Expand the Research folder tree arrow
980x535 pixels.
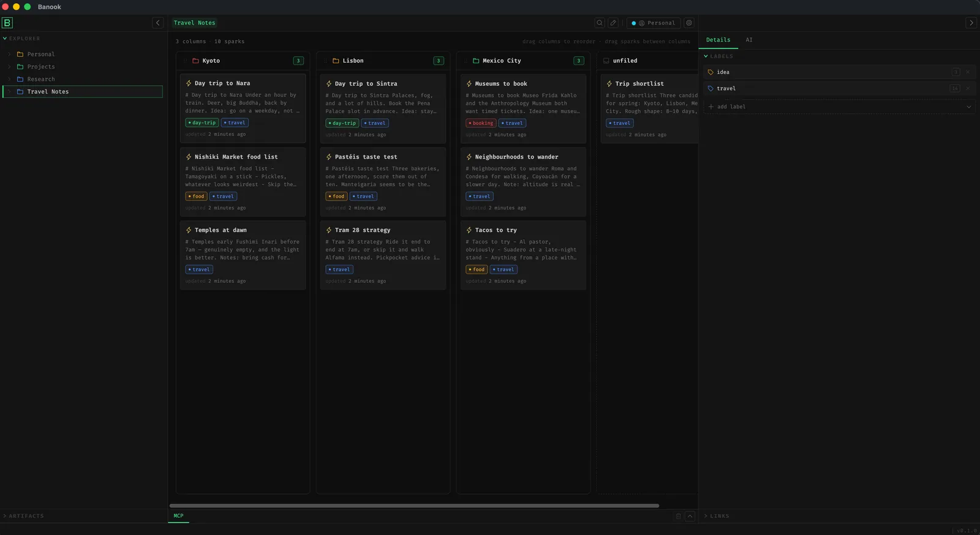[x=9, y=79]
